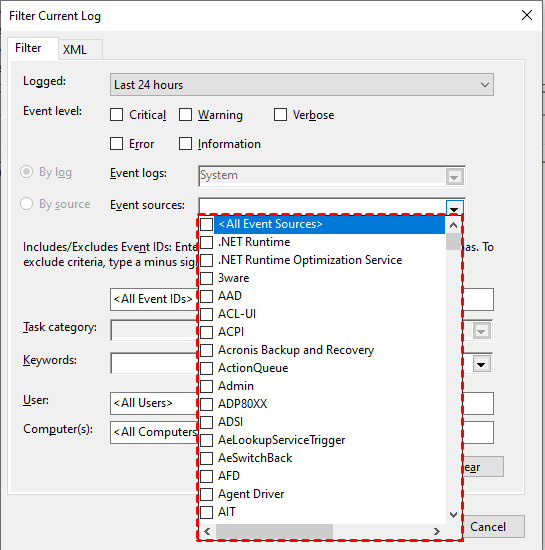
Task: Select the By log radio button
Action: pos(27,172)
